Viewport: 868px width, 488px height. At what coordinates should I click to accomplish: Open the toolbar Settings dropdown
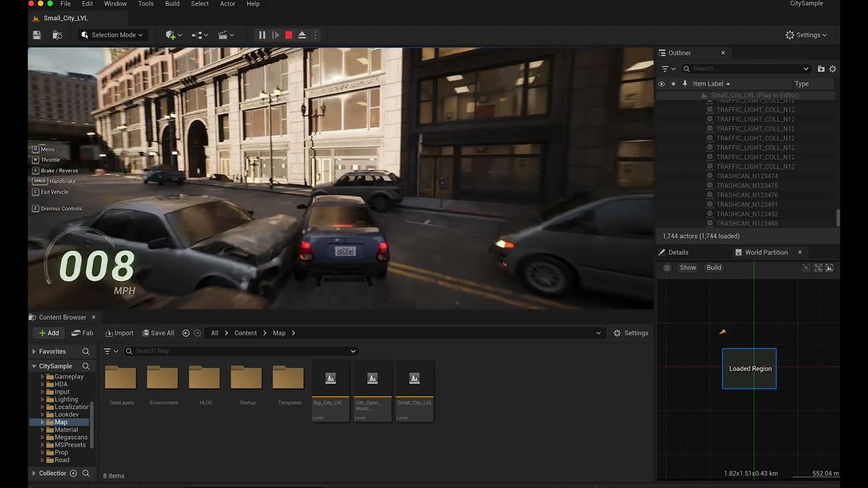coord(806,35)
